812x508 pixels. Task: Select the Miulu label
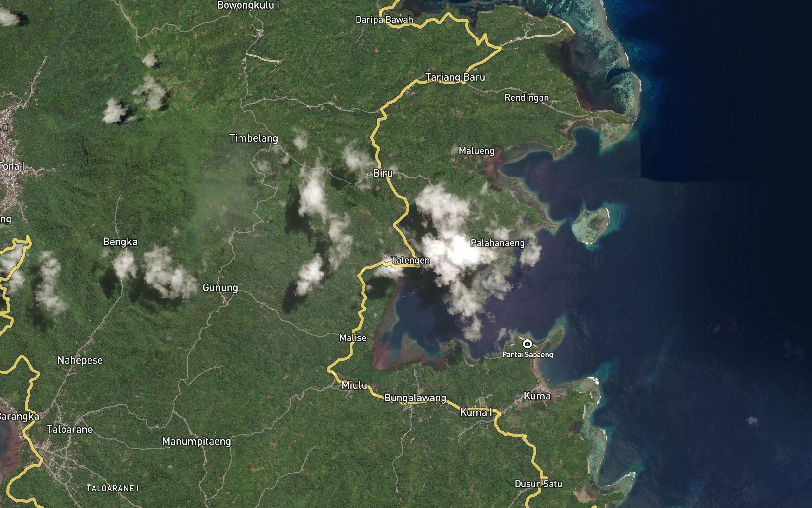click(x=354, y=385)
